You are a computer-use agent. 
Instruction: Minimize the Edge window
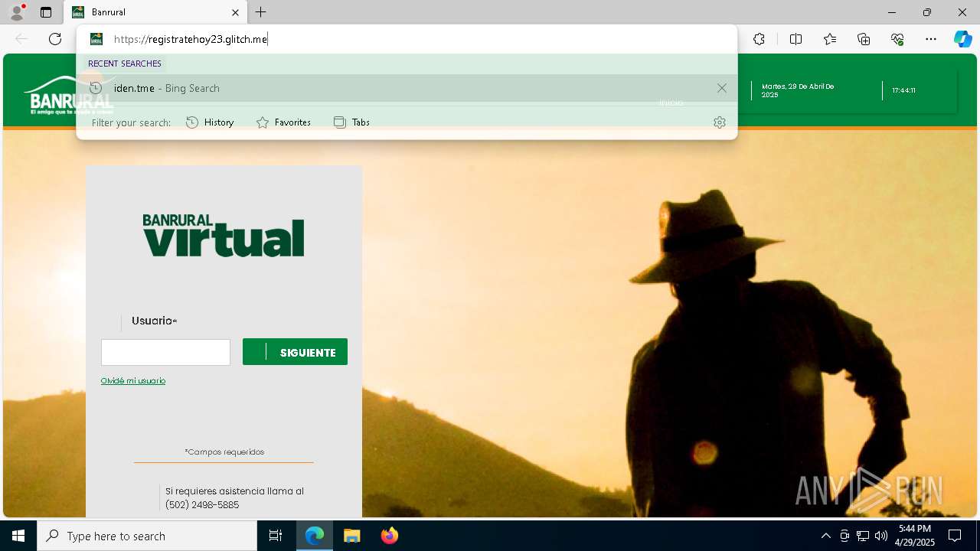[891, 12]
